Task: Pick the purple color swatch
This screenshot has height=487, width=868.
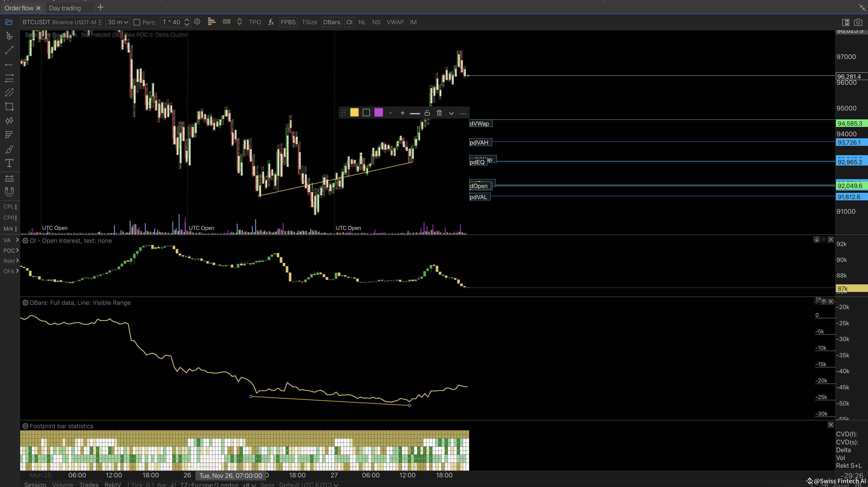Action: (378, 113)
